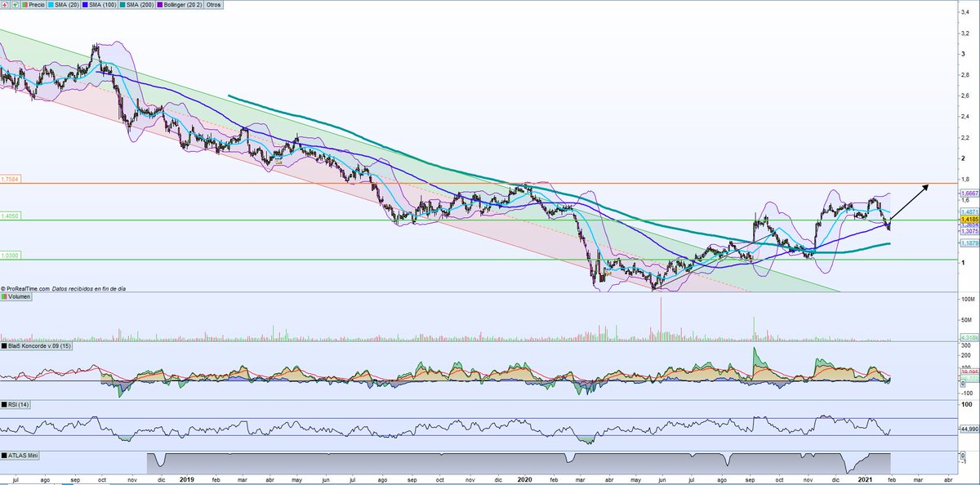Click the red plus icon in chart toolbar

(5, 4)
